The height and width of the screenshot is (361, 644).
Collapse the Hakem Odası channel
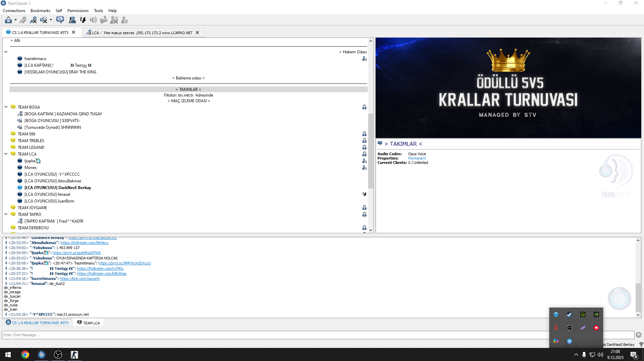[x=6, y=52]
